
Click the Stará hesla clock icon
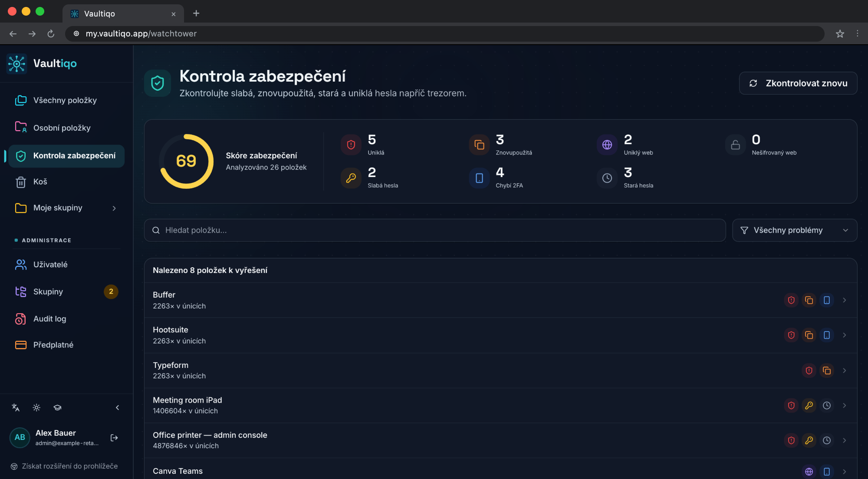point(607,178)
